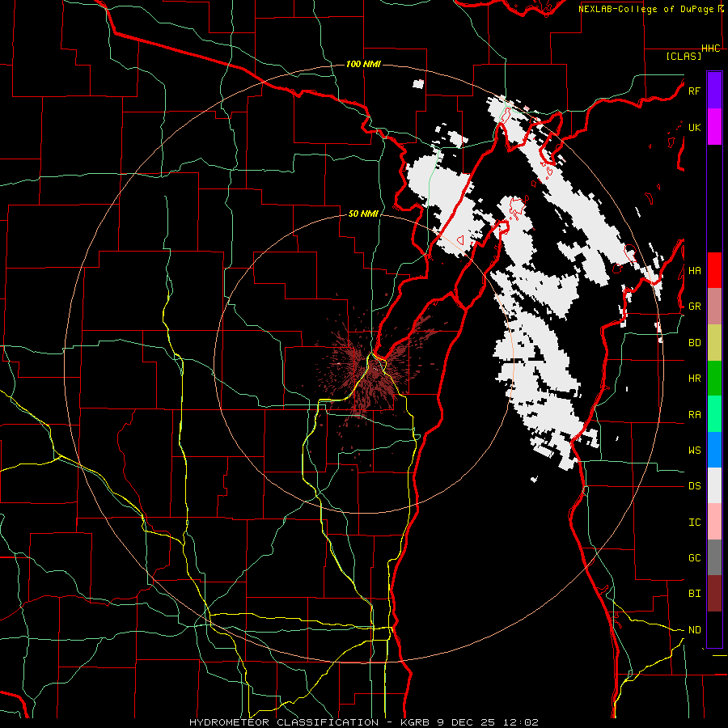The image size is (728, 728).
Task: Click the HA red legend swatch
Action: (714, 270)
